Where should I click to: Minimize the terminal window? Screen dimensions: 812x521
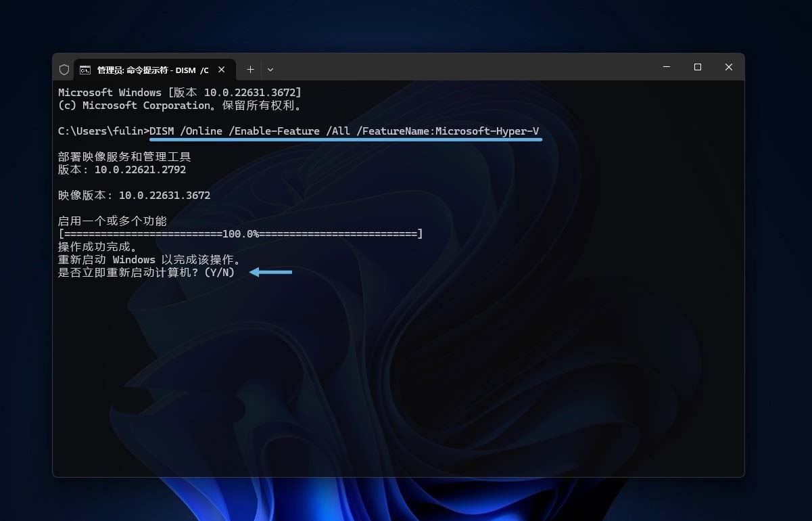(667, 67)
